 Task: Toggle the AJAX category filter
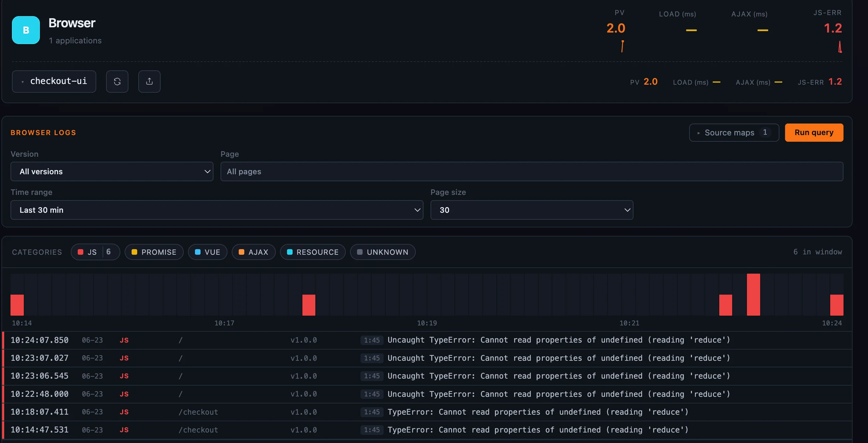click(x=254, y=252)
